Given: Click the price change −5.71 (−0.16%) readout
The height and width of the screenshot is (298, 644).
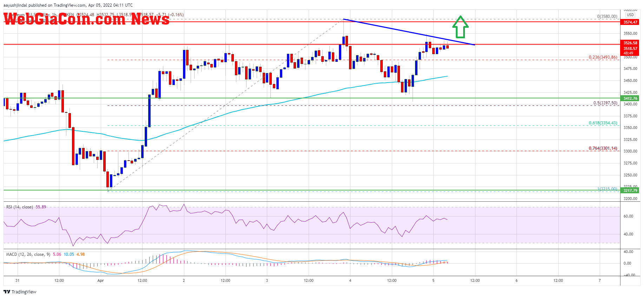Looking at the screenshot, I should click(171, 15).
